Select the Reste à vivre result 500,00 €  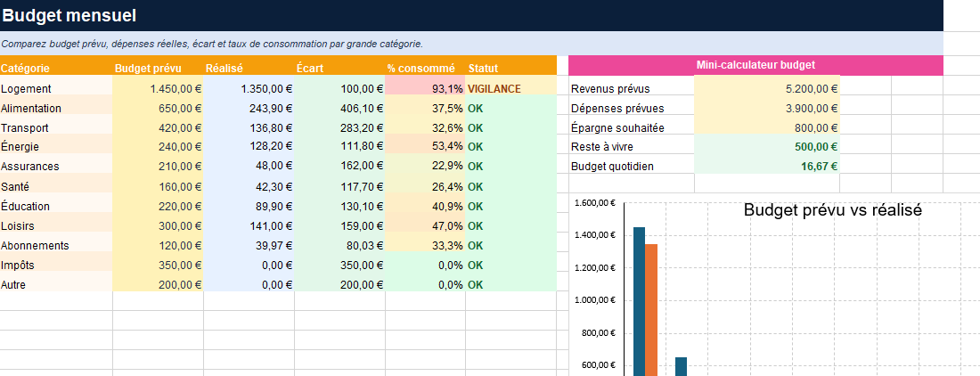pos(767,147)
